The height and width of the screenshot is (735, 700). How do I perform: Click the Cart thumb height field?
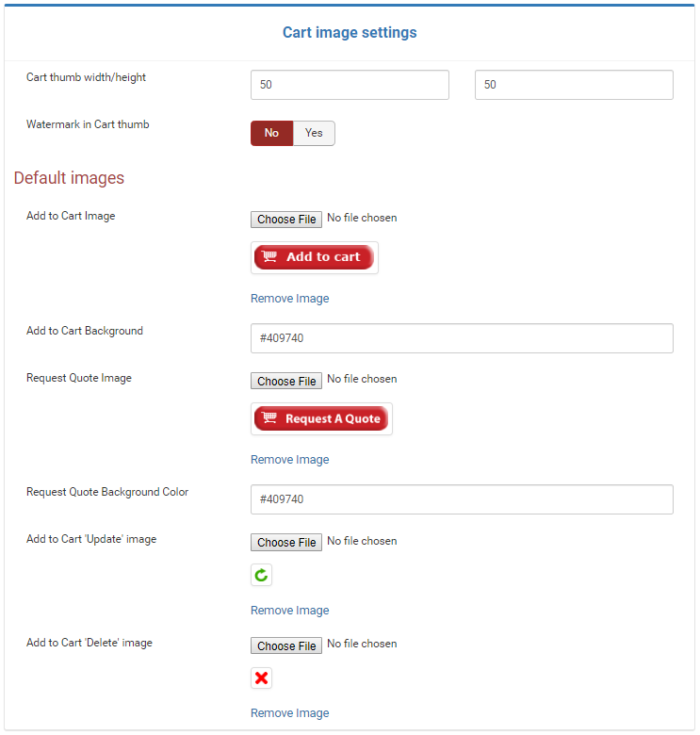click(574, 85)
